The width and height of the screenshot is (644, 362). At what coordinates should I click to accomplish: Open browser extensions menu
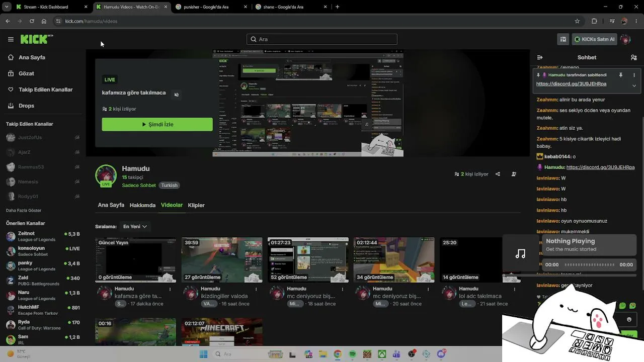(594, 21)
